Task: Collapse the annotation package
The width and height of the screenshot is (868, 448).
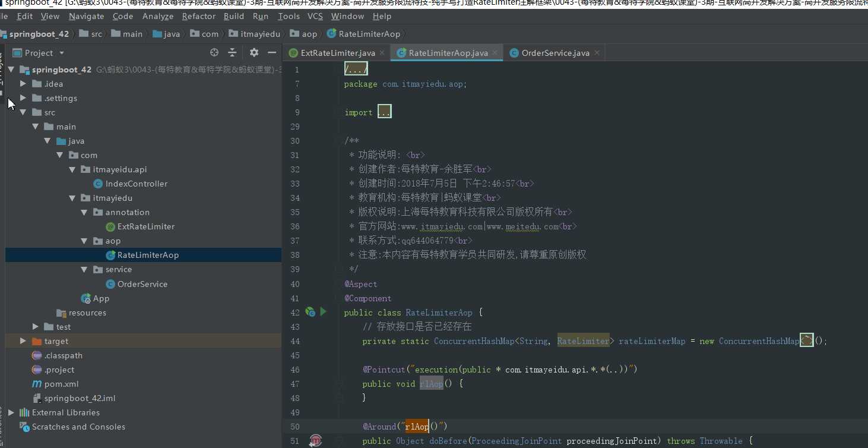Action: click(x=84, y=212)
